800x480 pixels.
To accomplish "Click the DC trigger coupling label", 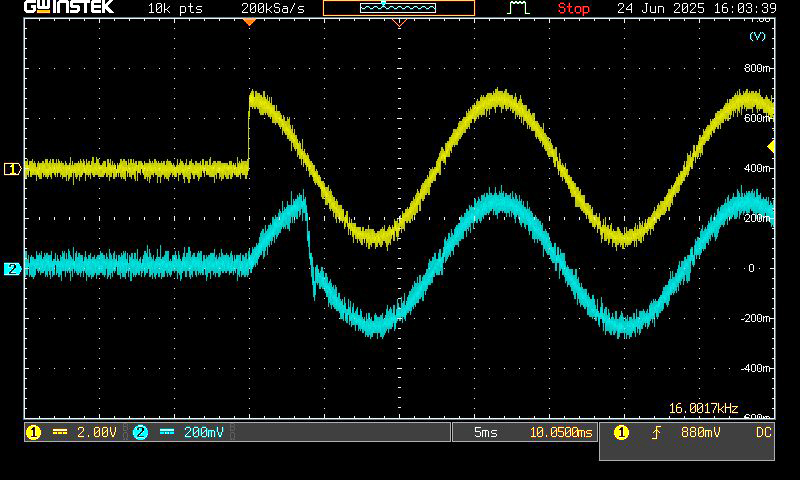I will 763,432.
